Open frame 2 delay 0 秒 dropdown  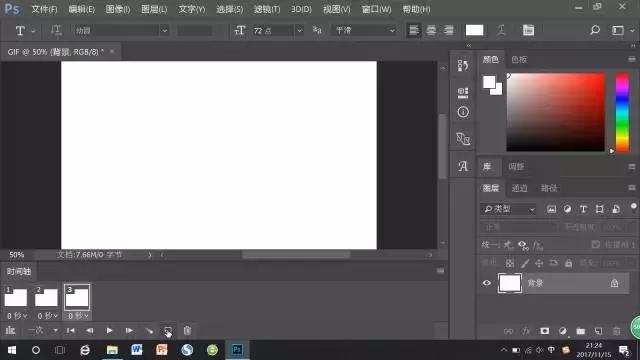click(x=47, y=316)
